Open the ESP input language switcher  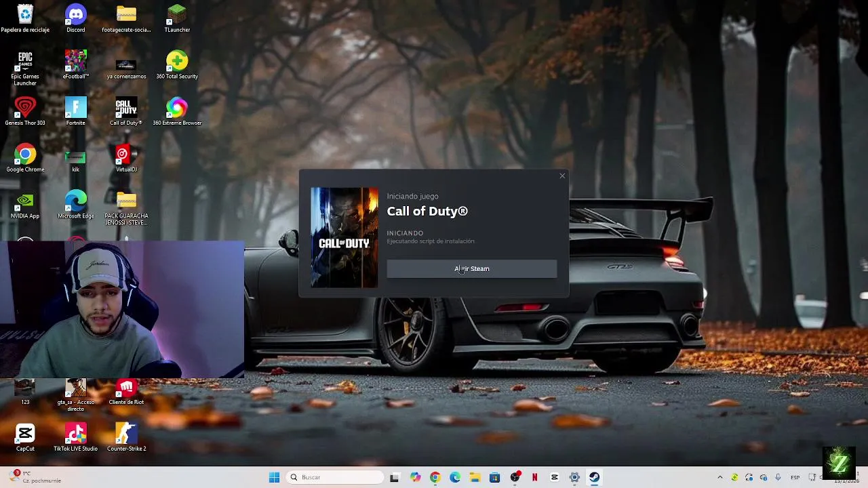point(795,477)
